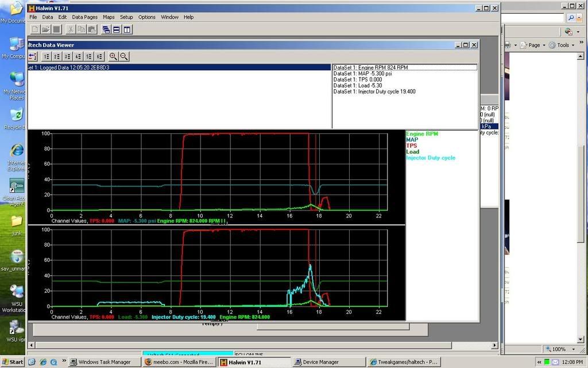Select the Injector Duty cycle legend entry

(x=430, y=158)
